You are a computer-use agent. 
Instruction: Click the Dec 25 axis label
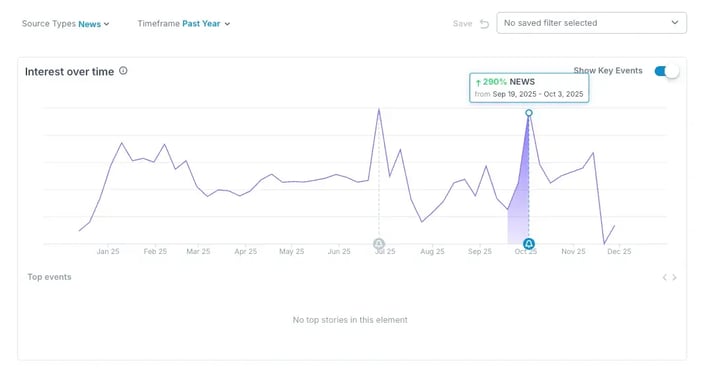click(x=619, y=252)
